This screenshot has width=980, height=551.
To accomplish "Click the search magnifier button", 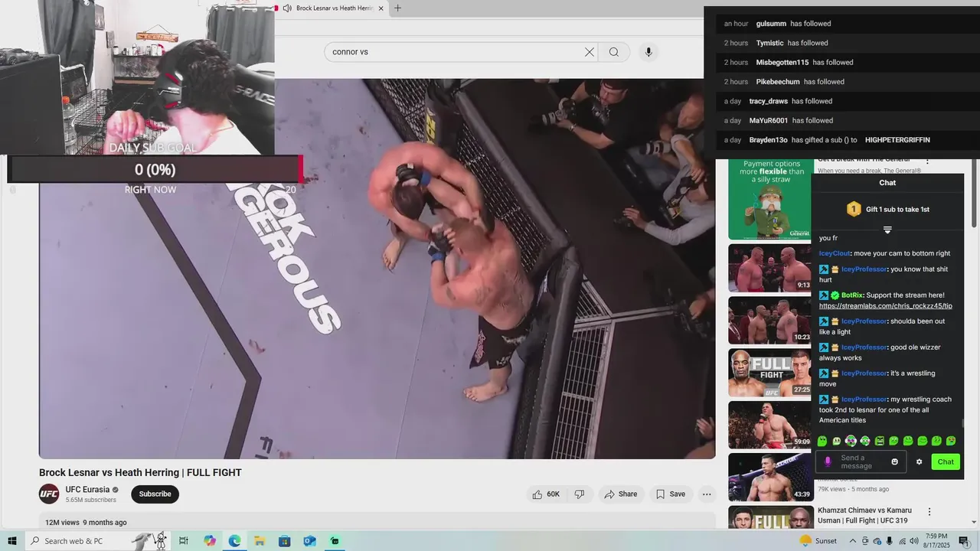I will point(614,52).
